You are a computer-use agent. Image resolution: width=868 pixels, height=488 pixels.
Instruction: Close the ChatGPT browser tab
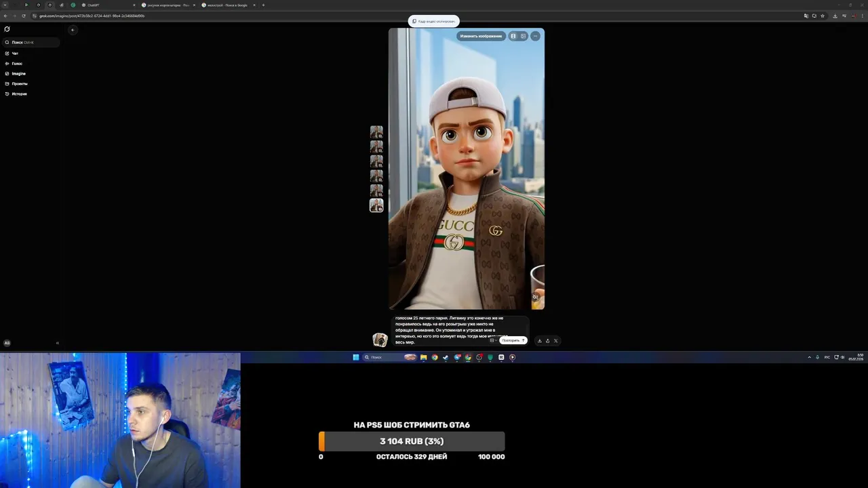pyautogui.click(x=134, y=5)
